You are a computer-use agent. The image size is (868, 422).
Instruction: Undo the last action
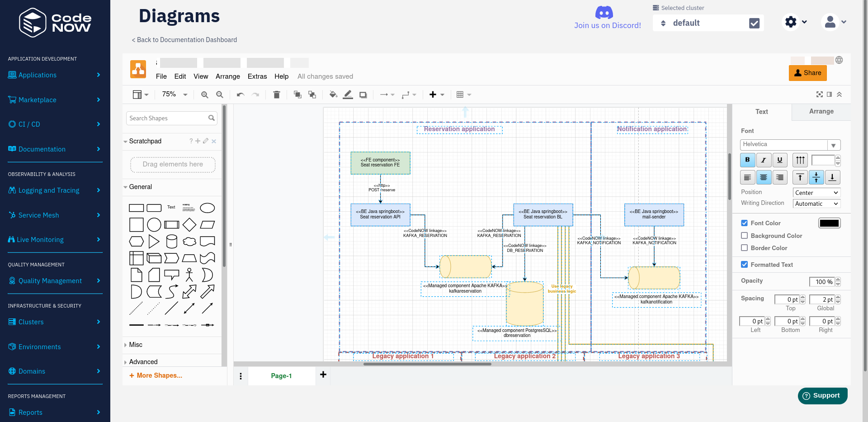pyautogui.click(x=241, y=95)
